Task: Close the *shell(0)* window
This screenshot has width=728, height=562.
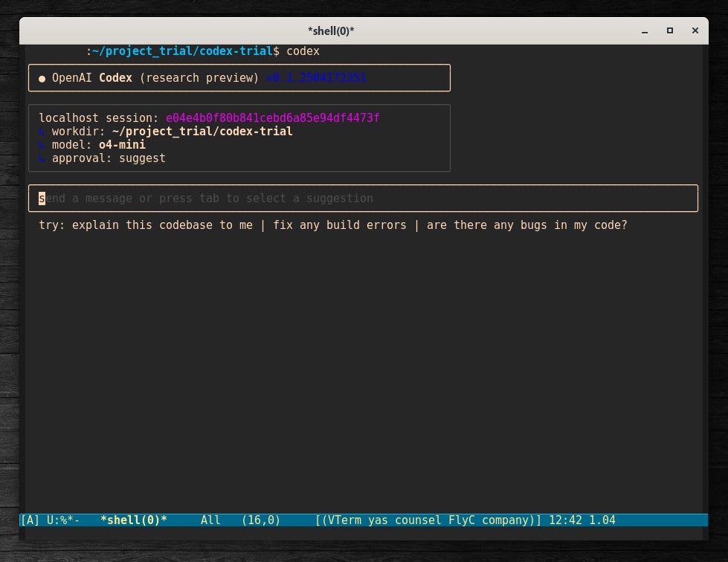Action: coord(695,30)
